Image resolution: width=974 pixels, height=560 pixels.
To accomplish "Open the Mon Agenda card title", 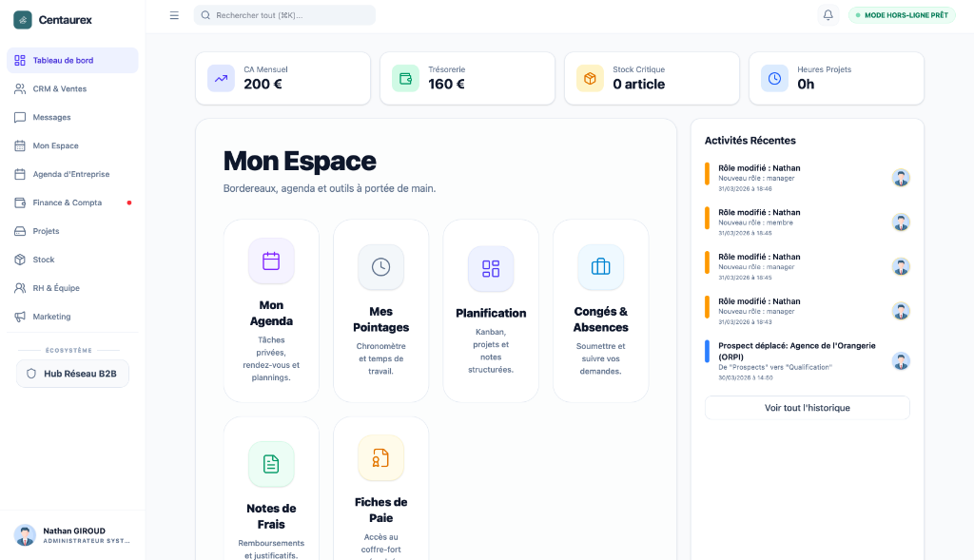I will pyautogui.click(x=271, y=313).
